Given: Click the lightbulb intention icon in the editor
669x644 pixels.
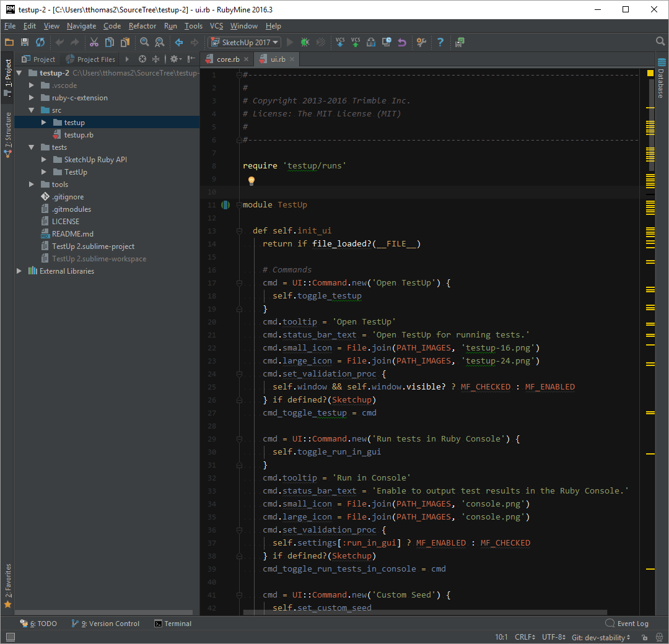Looking at the screenshot, I should pyautogui.click(x=251, y=181).
